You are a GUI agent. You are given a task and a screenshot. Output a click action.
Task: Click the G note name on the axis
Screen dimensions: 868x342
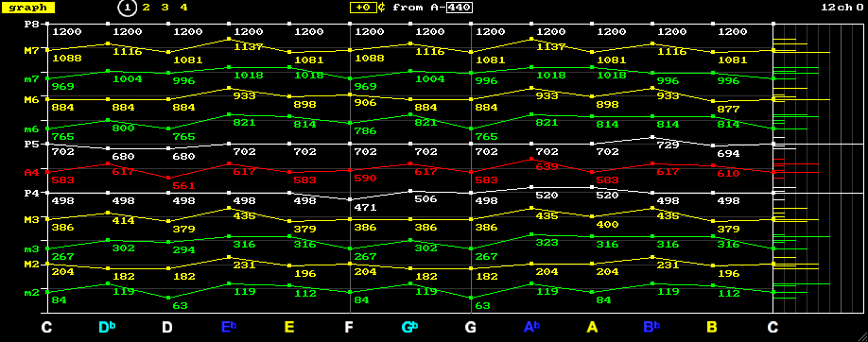pyautogui.click(x=470, y=327)
